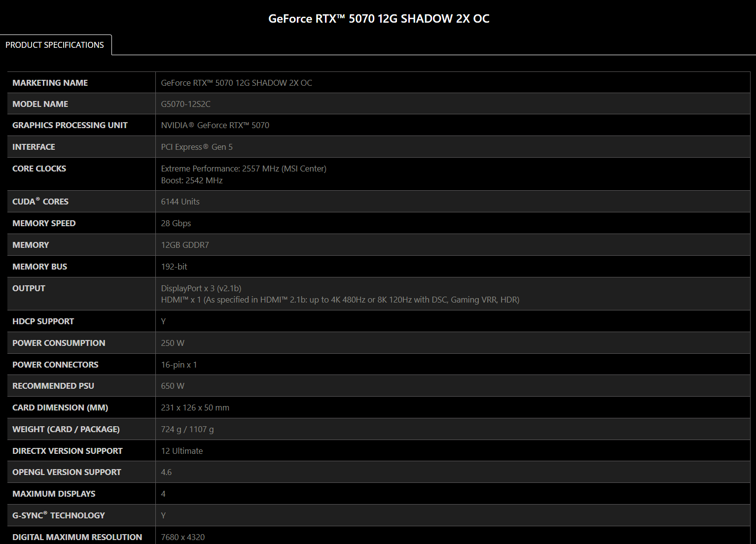This screenshot has height=544, width=756.
Task: Click the value 6144 Units
Action: click(180, 202)
